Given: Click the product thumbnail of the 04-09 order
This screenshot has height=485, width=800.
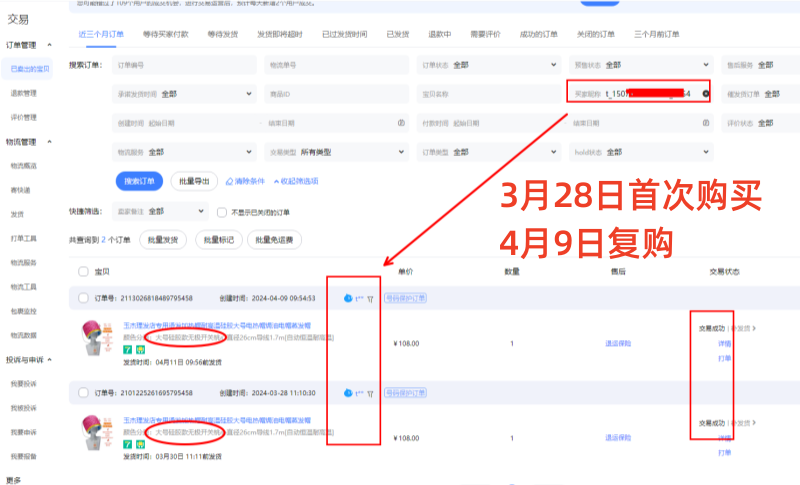Looking at the screenshot, I should 97,338.
